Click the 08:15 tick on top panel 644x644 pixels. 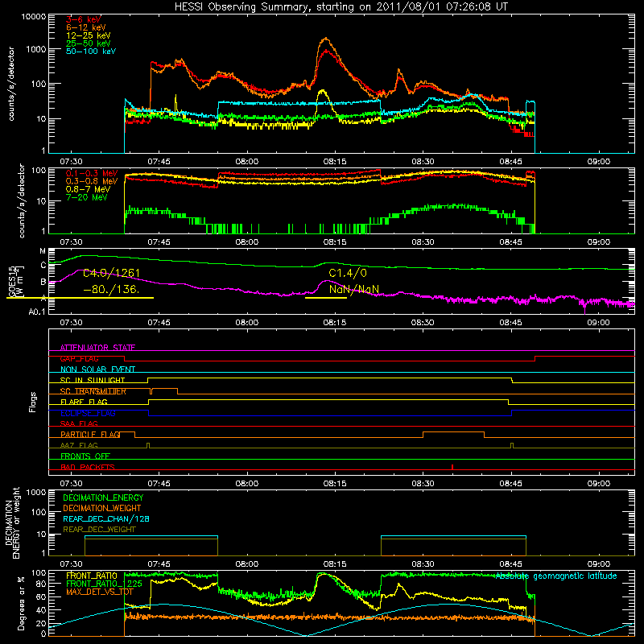point(335,162)
